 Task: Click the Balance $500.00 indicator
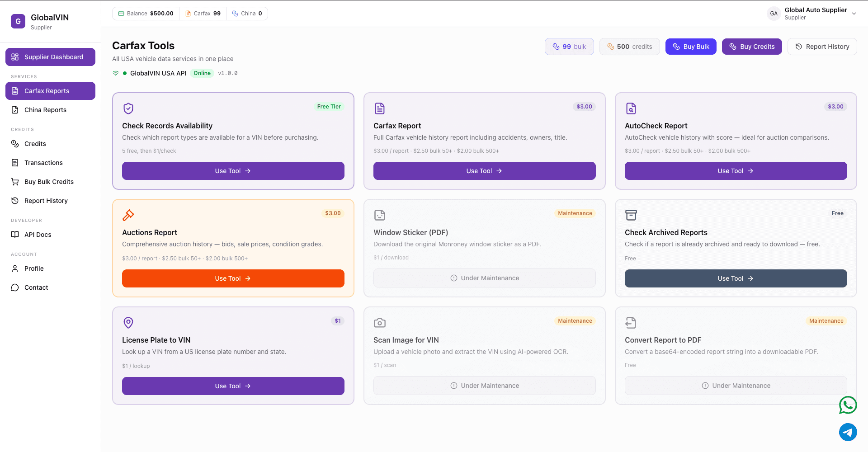click(x=146, y=13)
